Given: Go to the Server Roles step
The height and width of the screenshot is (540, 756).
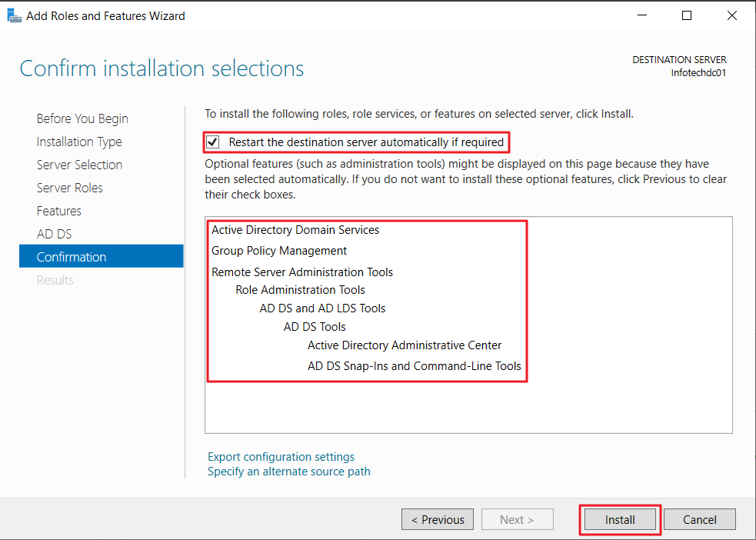Looking at the screenshot, I should (69, 188).
